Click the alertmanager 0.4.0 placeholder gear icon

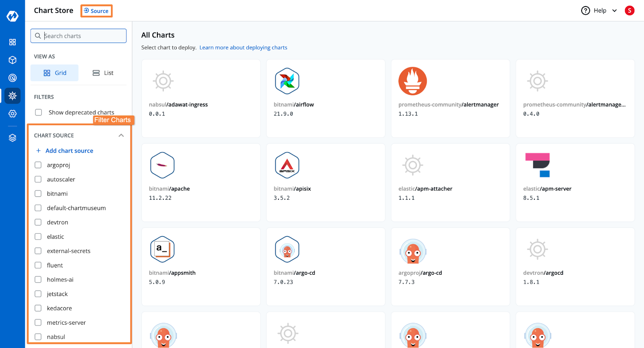(537, 81)
